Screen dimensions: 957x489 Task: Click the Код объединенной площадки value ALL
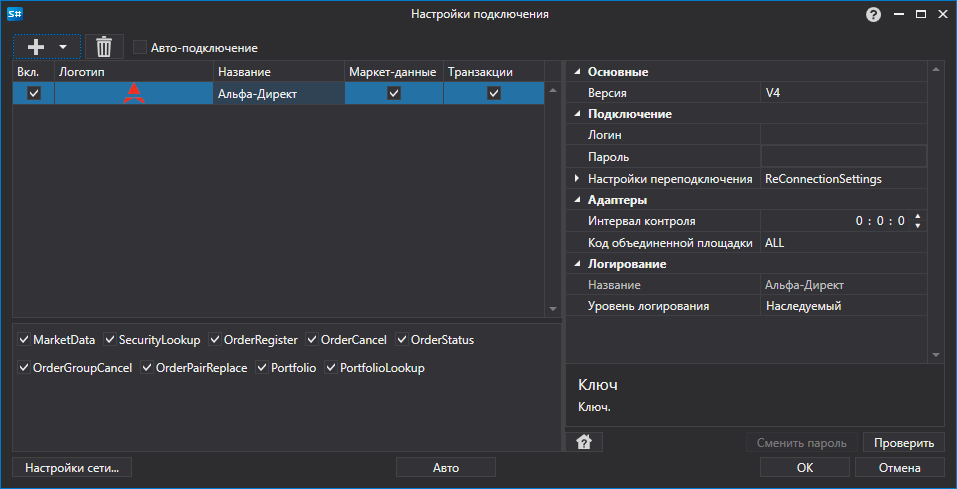click(843, 242)
